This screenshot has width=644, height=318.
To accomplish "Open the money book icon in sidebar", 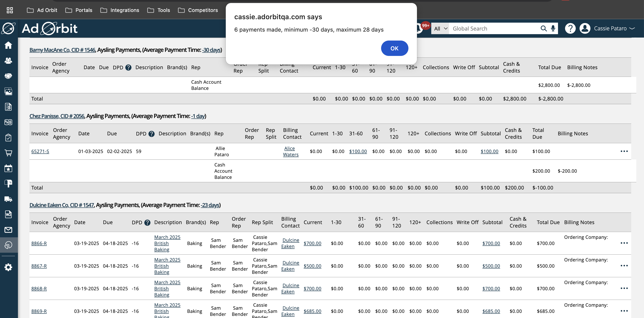I will [9, 122].
